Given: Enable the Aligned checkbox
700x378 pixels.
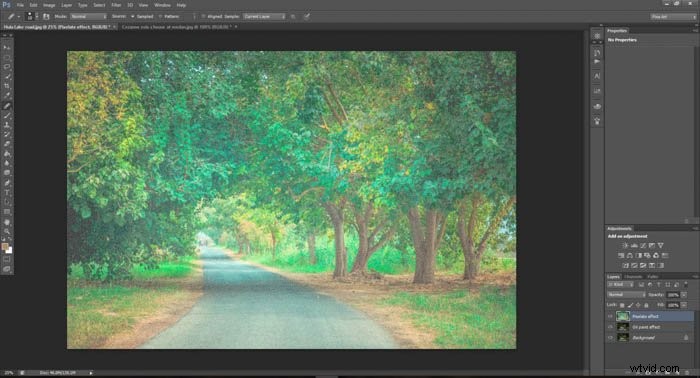Looking at the screenshot, I should pos(203,17).
